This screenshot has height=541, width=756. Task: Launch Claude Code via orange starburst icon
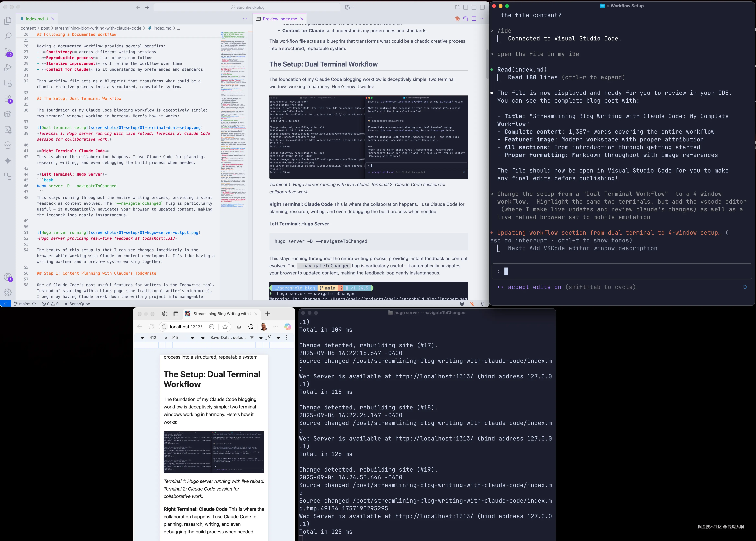click(457, 19)
